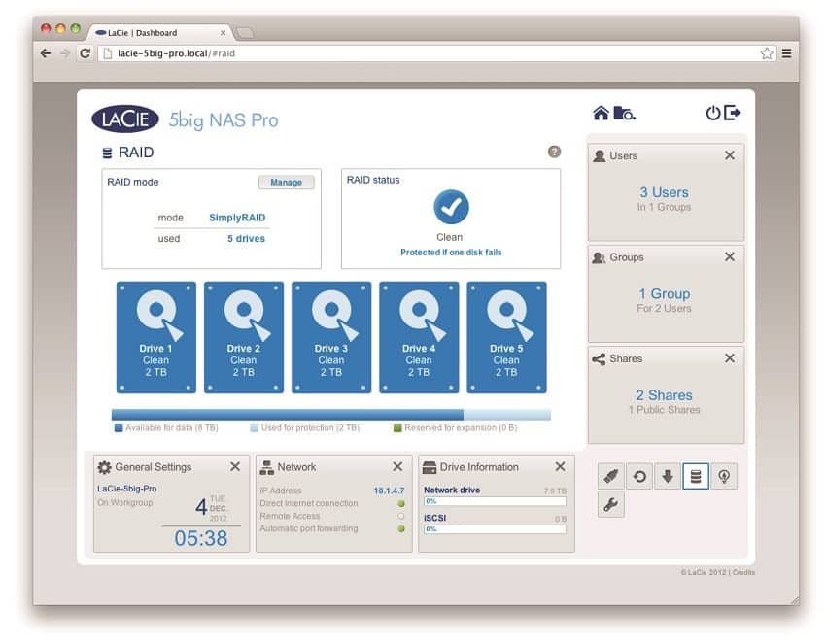Open the 2 Shares link
Viewport: 826px width, 644px height.
pos(664,395)
